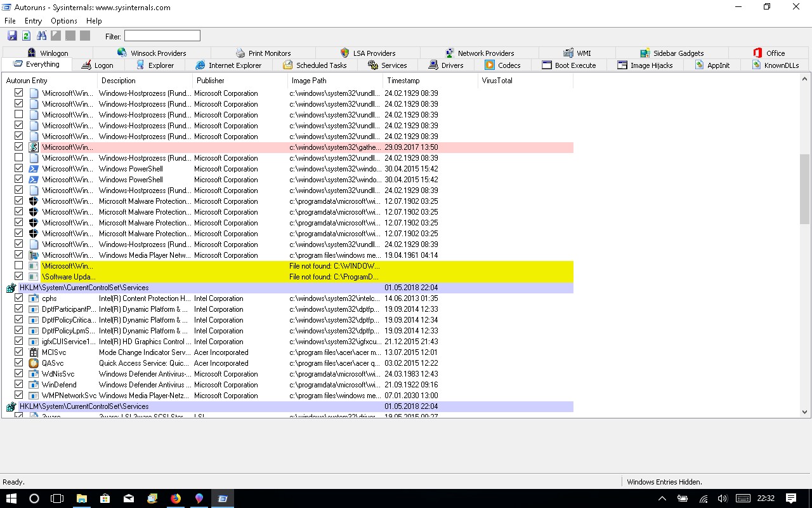Click the cphs entry icon
Screen dimensions: 812x508
34,298
